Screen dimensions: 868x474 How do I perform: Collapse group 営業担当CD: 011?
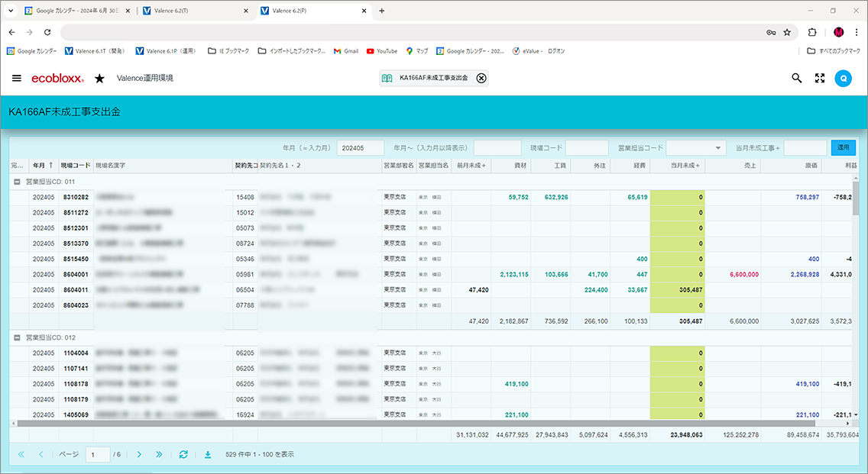(17, 182)
